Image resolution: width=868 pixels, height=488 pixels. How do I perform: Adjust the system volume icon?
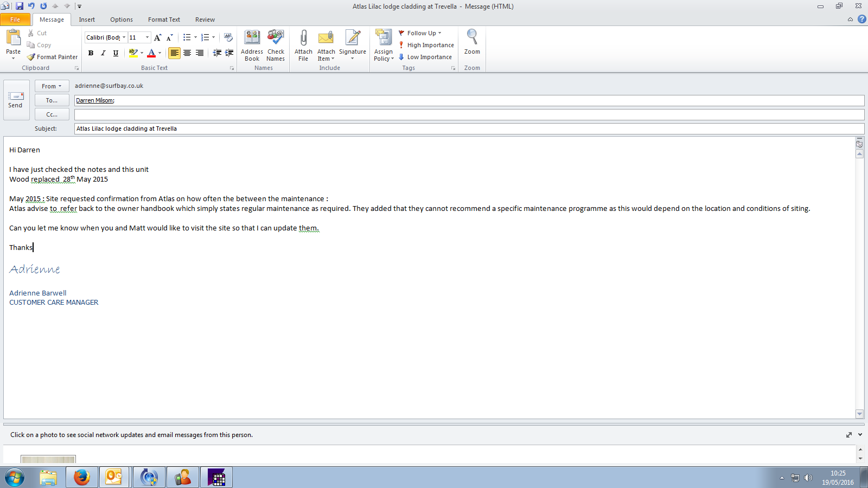(808, 478)
